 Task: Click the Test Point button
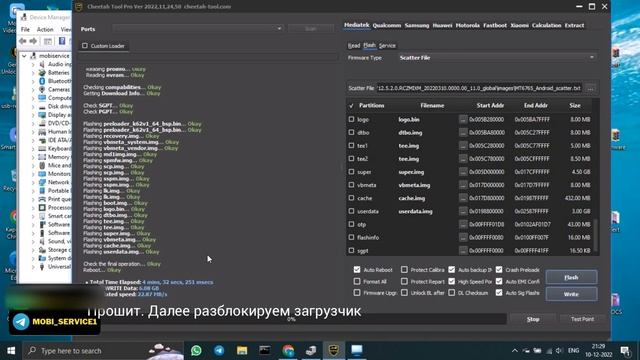pyautogui.click(x=582, y=319)
